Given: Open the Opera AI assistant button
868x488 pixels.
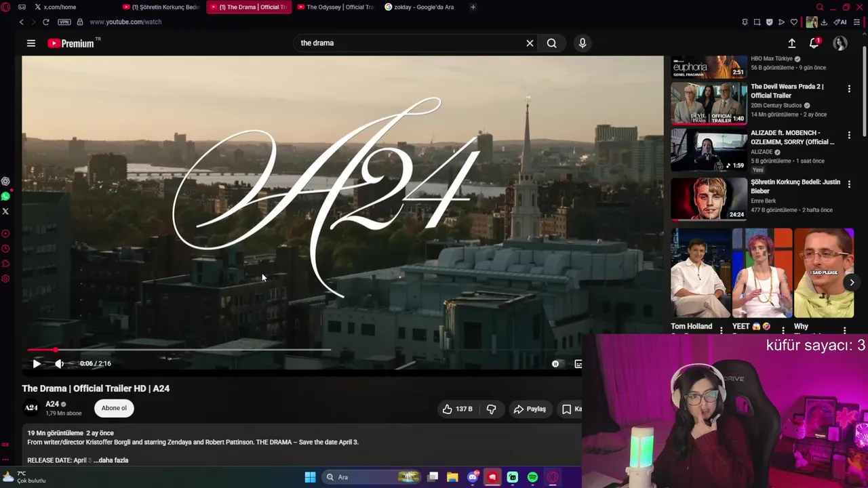Looking at the screenshot, I should pyautogui.click(x=840, y=22).
